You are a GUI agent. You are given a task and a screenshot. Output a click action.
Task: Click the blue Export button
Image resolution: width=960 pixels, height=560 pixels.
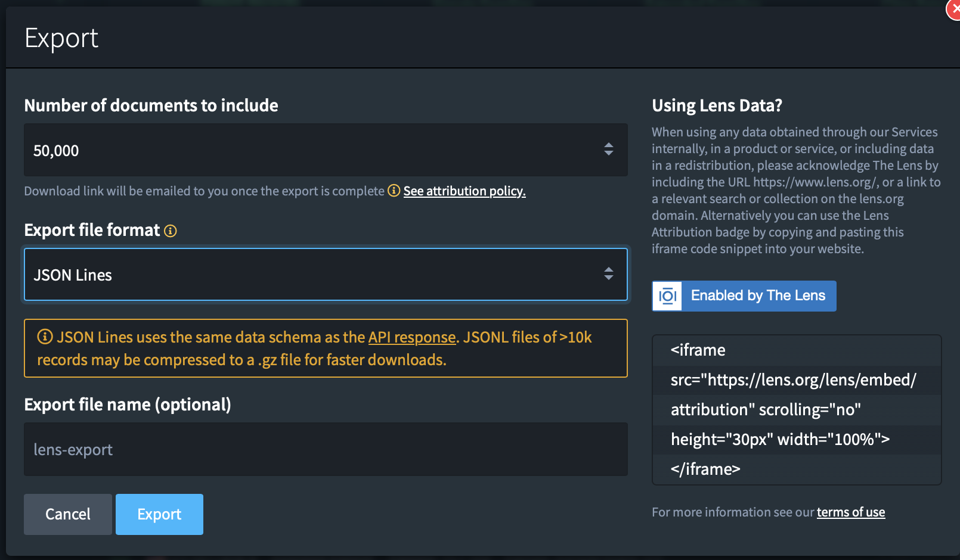click(x=159, y=514)
